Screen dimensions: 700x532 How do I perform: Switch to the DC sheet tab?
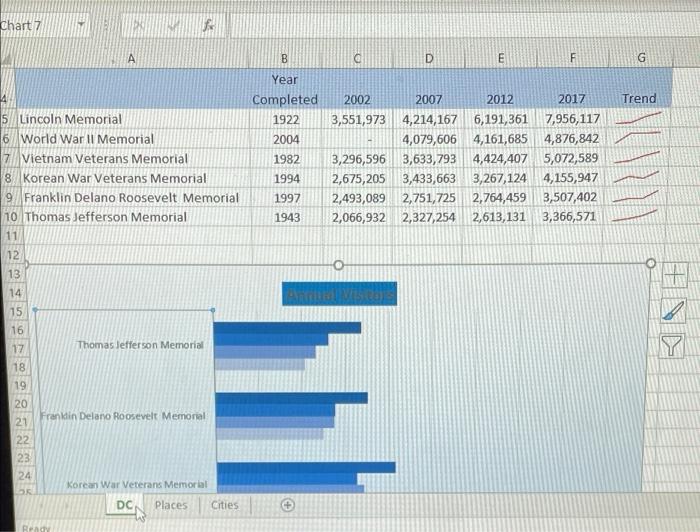[124, 505]
